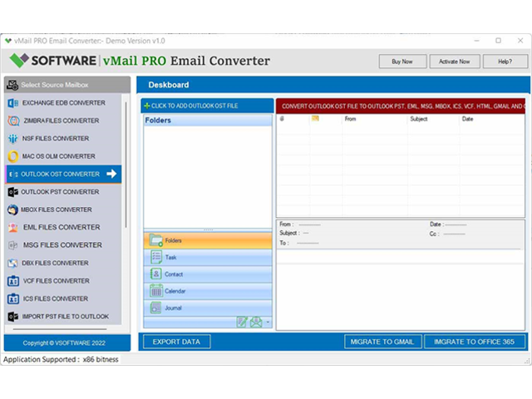Click the IMPORT PST FILE TO OUTLOOK label

[66, 317]
